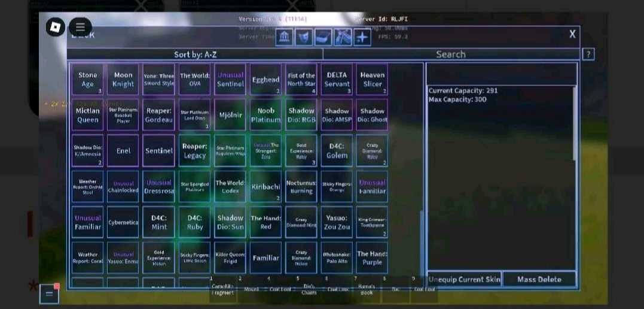The image size is (644, 309).
Task: Select the Reaper: Gordeau skin
Action: [x=159, y=115]
